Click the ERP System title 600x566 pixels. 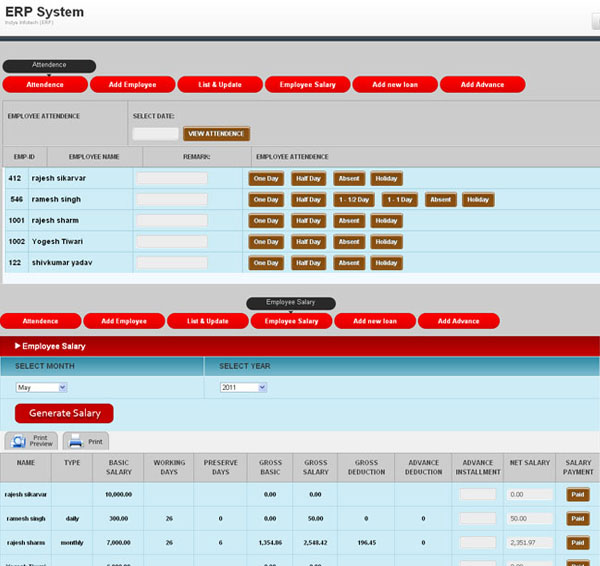tap(44, 12)
